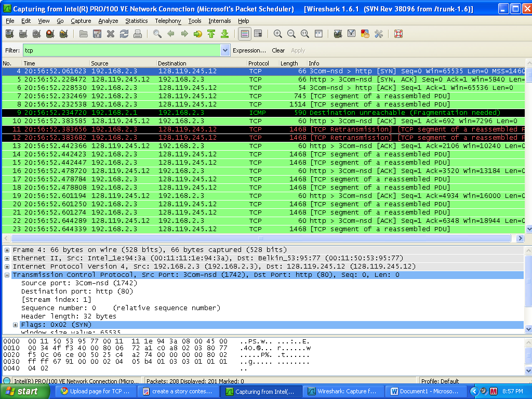Switch to Wireshark: Capture taskbar window
Image resolution: width=532 pixels, height=399 pixels.
[343, 392]
